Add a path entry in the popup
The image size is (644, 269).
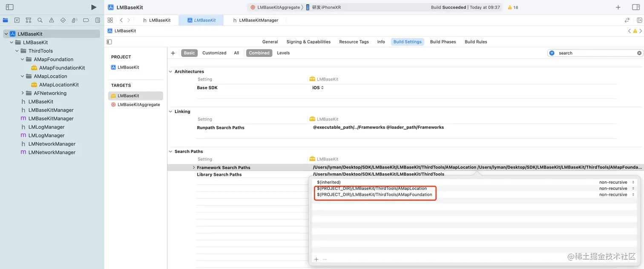coord(316,259)
